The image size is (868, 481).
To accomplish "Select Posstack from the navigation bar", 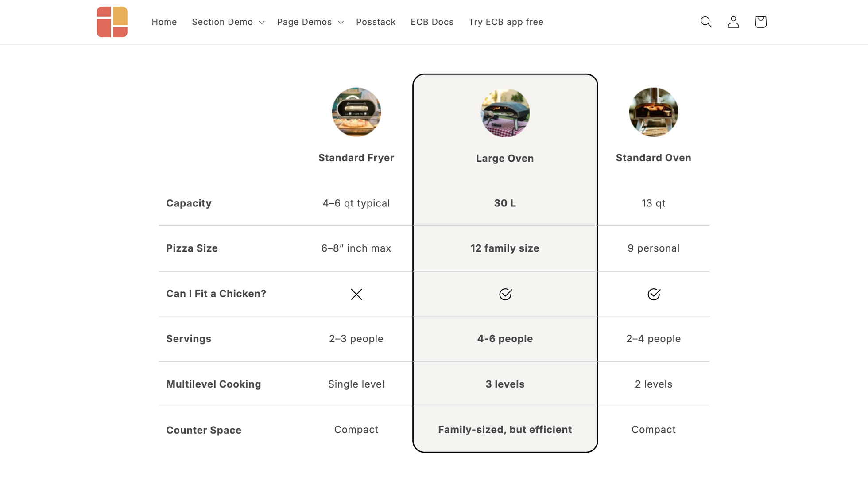I will (376, 22).
